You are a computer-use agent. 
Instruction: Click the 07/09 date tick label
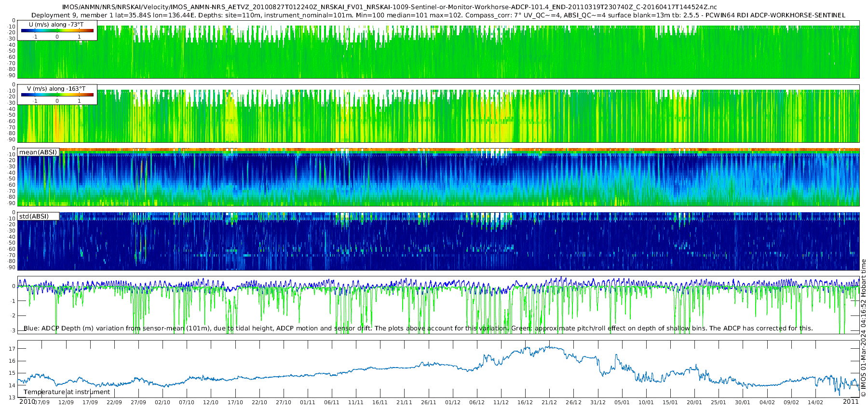point(42,402)
